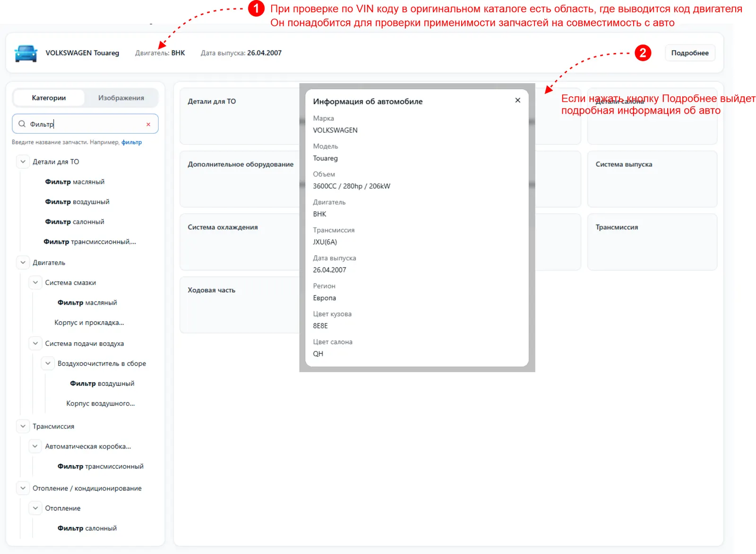Switch to the Категории tab
This screenshot has width=756, height=554.
49,98
